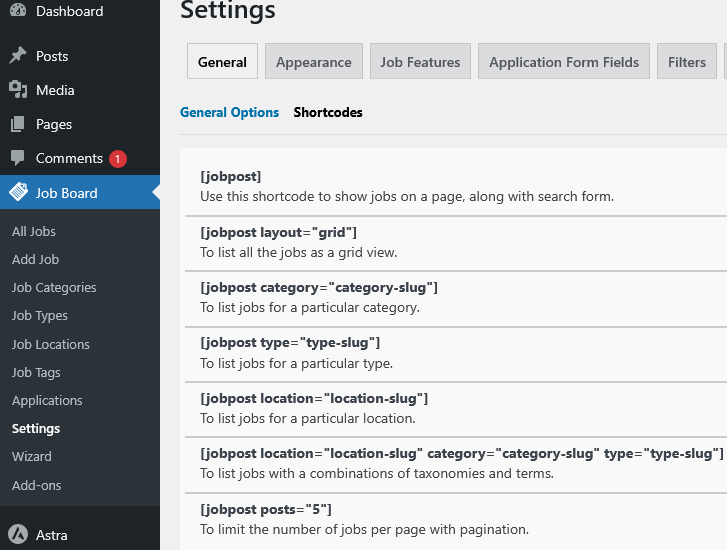The image size is (727, 550).
Task: Click the Job Board menu icon
Action: (18, 193)
